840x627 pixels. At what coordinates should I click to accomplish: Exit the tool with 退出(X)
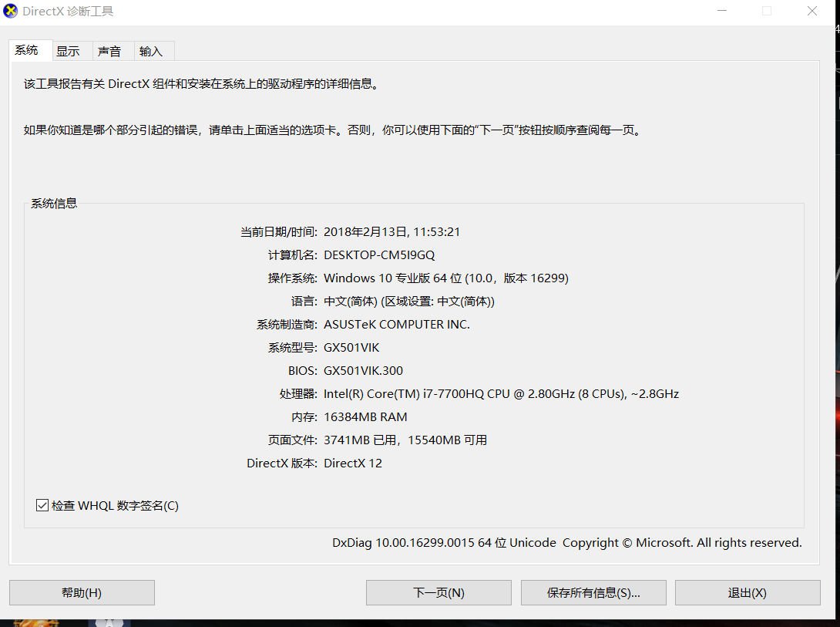748,593
